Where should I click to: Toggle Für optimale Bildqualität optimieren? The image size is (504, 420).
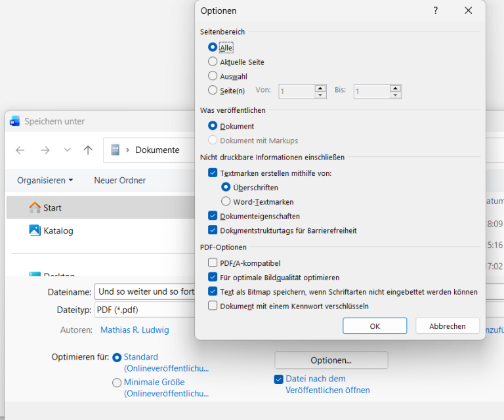point(213,277)
